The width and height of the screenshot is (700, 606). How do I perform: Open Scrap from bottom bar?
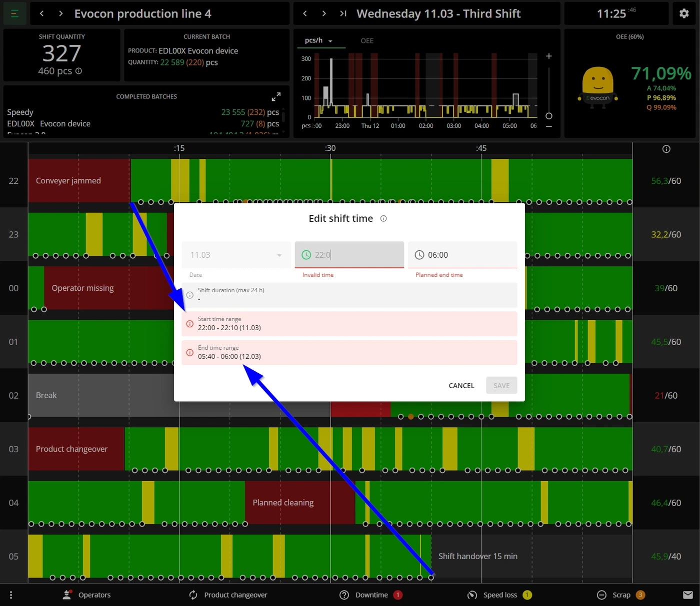pos(620,595)
